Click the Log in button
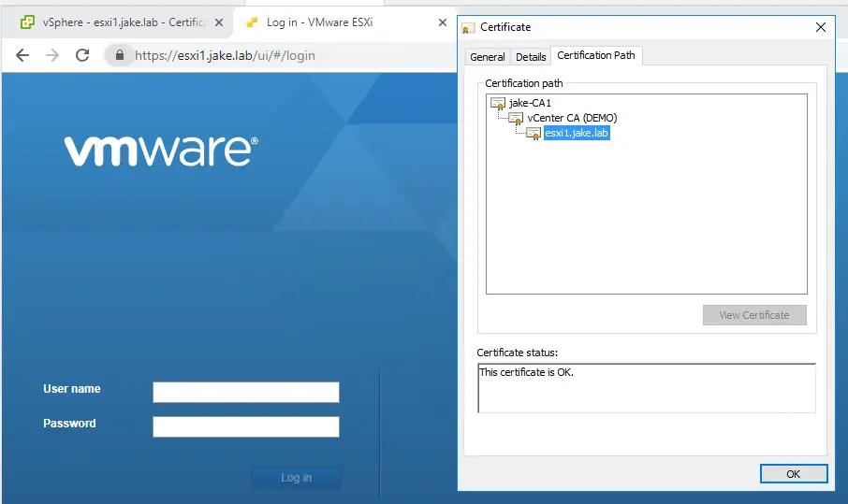Viewport: 848px width, 504px height. [297, 478]
